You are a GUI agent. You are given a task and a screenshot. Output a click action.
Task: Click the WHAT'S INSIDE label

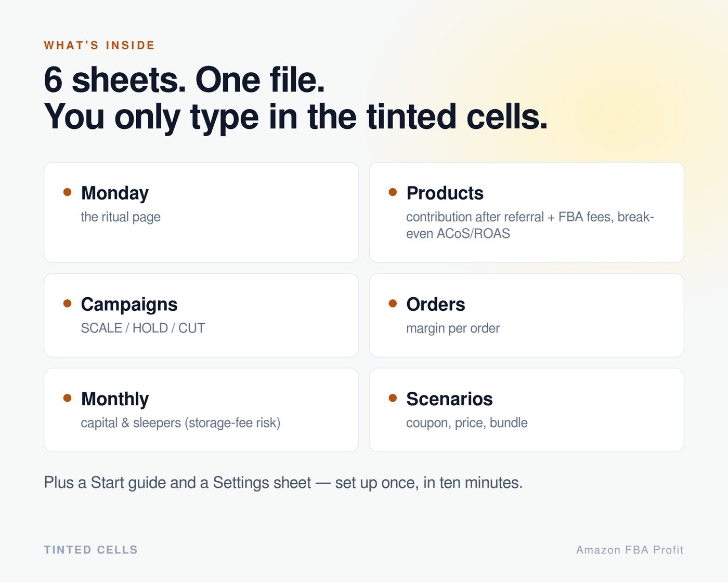(99, 45)
